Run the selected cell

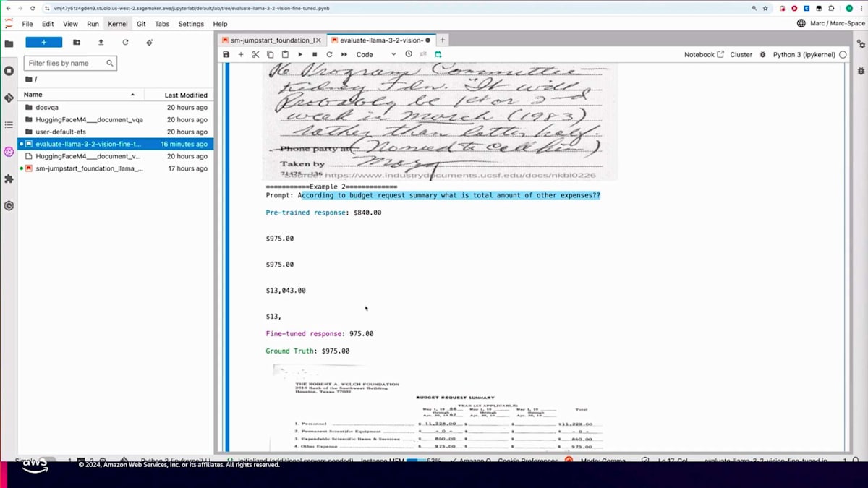pyautogui.click(x=300, y=54)
